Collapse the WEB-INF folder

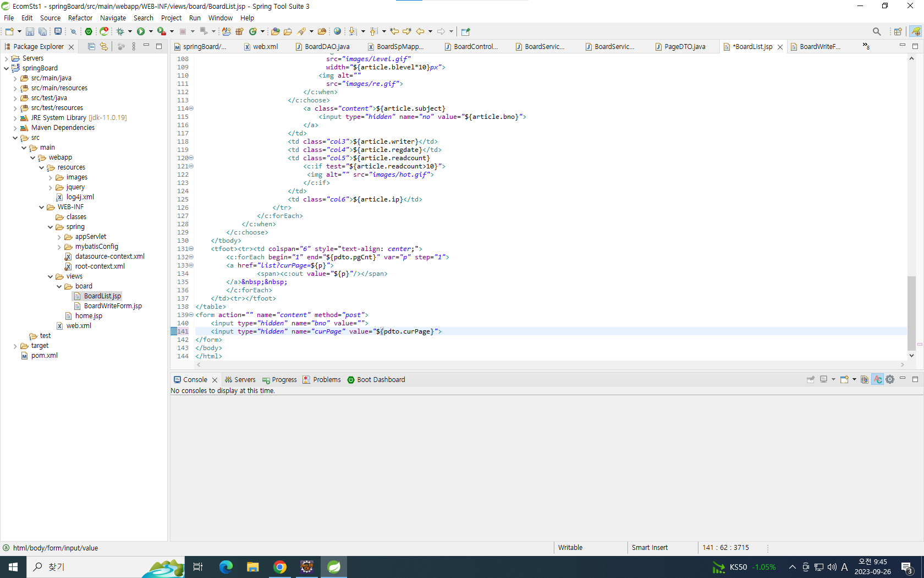coord(41,207)
